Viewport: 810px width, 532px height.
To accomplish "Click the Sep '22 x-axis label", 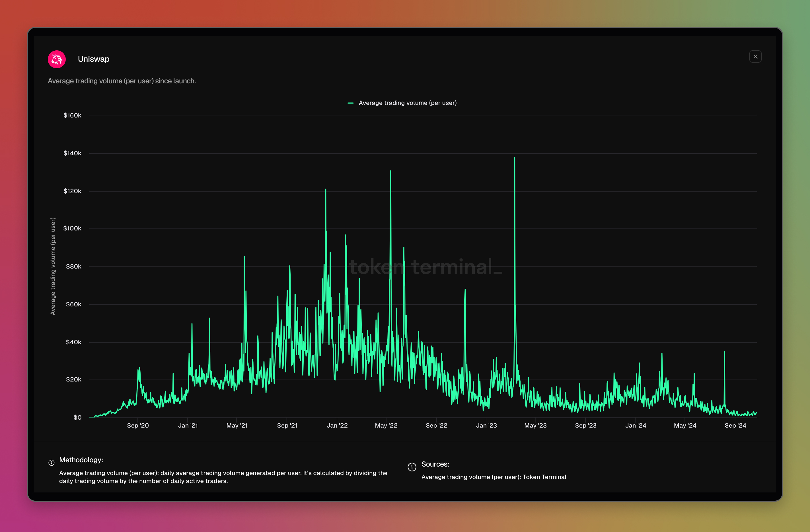I will pos(437,425).
